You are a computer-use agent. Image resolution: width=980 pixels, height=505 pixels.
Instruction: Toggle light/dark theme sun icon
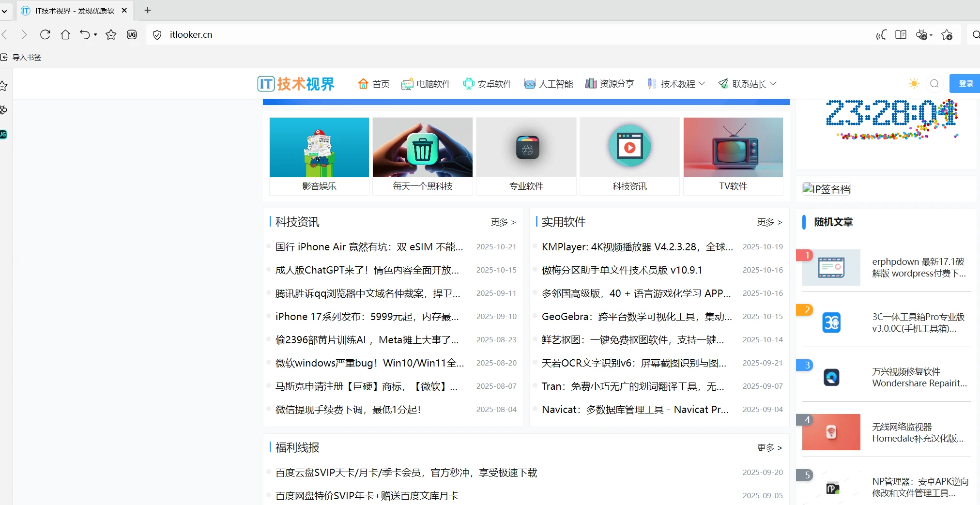(914, 84)
